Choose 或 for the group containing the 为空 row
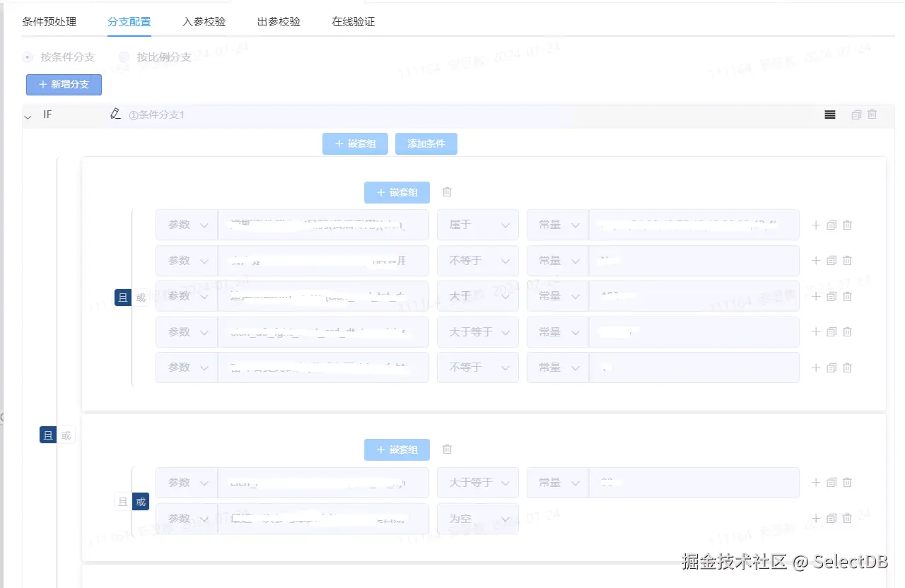Image resolution: width=905 pixels, height=588 pixels. click(141, 502)
